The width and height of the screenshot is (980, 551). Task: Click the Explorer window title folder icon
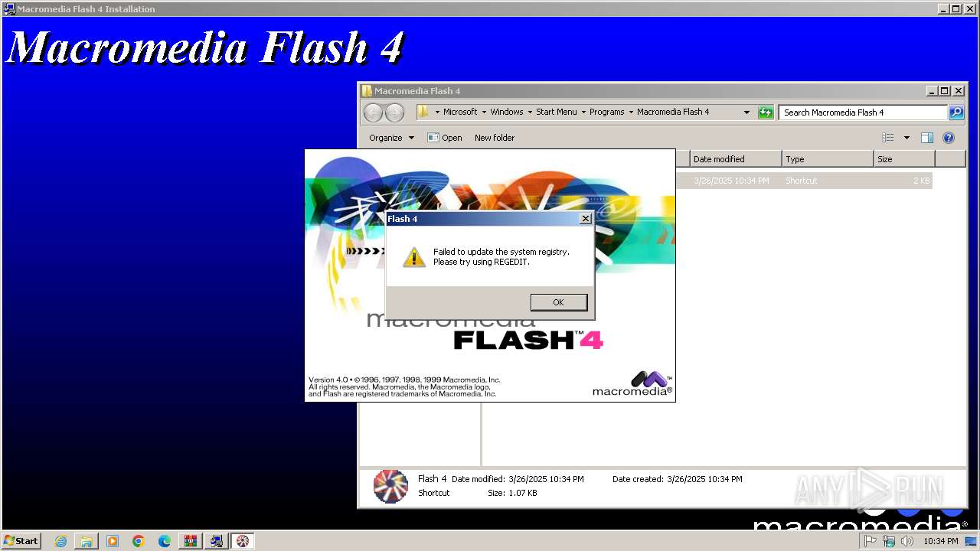point(367,90)
